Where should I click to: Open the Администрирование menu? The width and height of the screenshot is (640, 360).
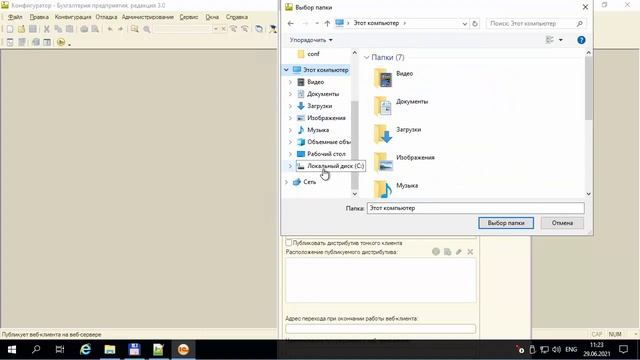(148, 17)
